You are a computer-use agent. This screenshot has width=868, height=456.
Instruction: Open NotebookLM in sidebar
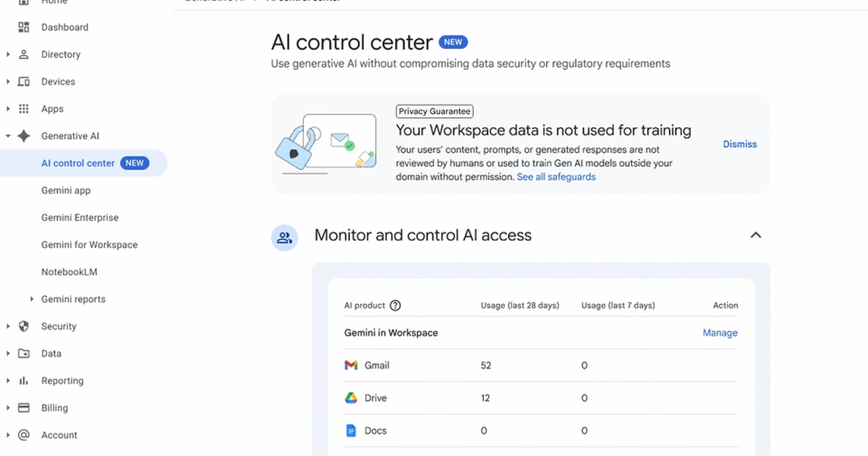tap(69, 272)
